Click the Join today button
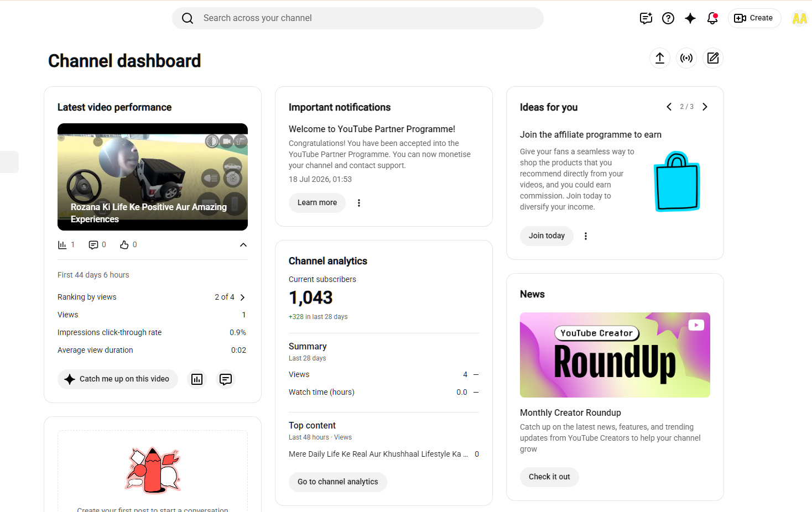Image resolution: width=812 pixels, height=512 pixels. pyautogui.click(x=546, y=236)
